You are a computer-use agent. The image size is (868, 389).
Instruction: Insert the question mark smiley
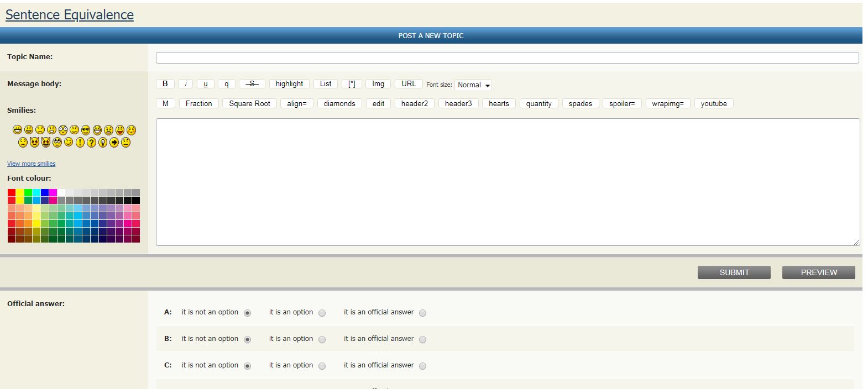click(91, 143)
